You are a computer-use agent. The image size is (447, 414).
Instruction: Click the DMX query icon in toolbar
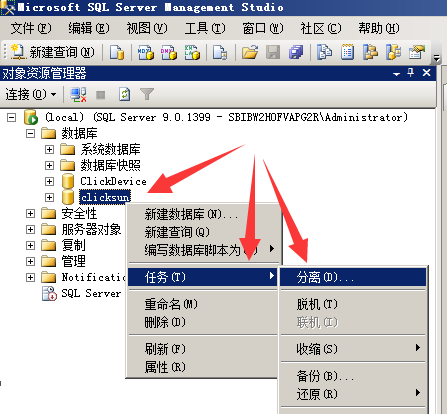click(169, 52)
